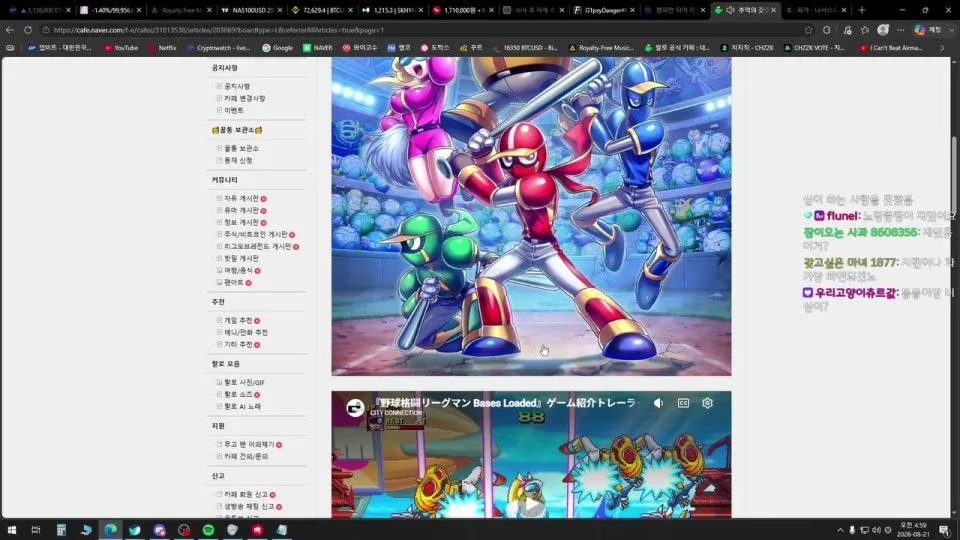
Task: Open the 게임 추천 board
Action: click(238, 320)
